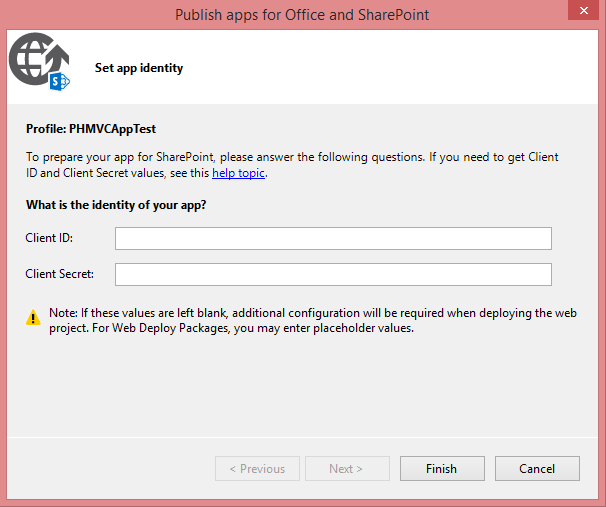Click the SharePoint publish globe icon

[39, 62]
